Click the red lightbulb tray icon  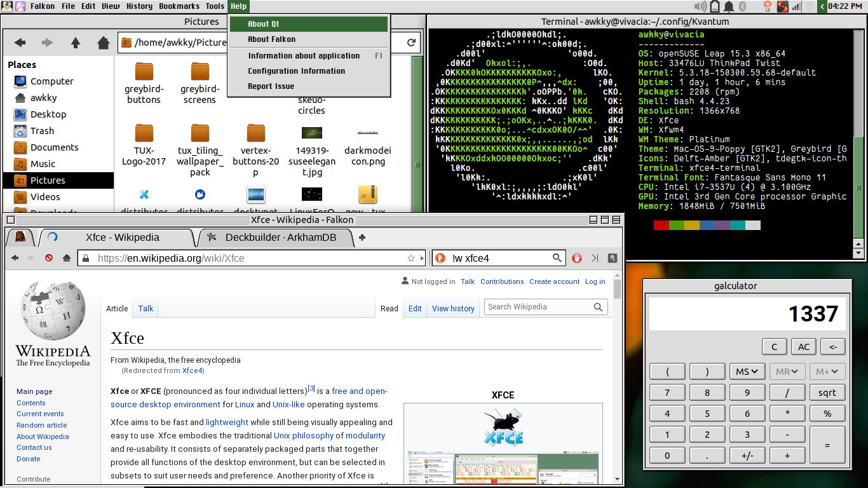(x=767, y=6)
